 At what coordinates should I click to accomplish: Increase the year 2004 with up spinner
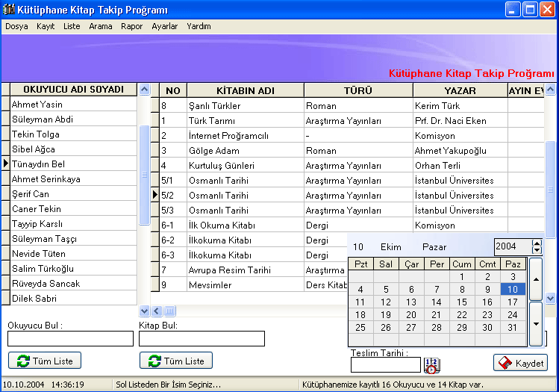537,243
